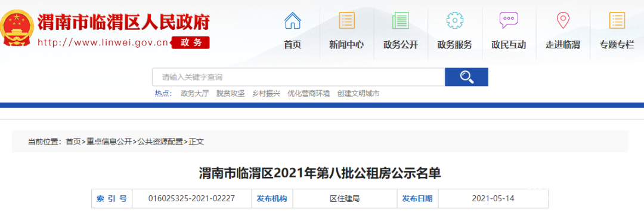644x218 pixels.
Task: Select the 优化营商环境 hot link
Action: [x=308, y=94]
